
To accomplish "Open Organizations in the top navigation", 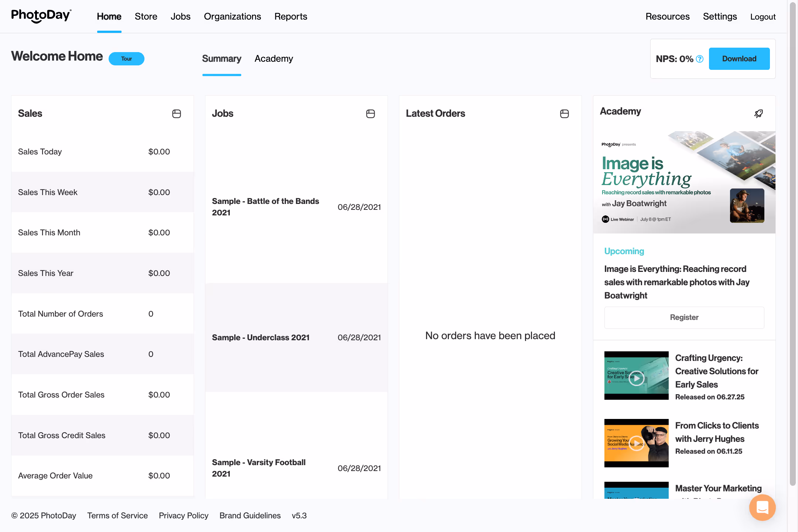I will click(x=232, y=17).
